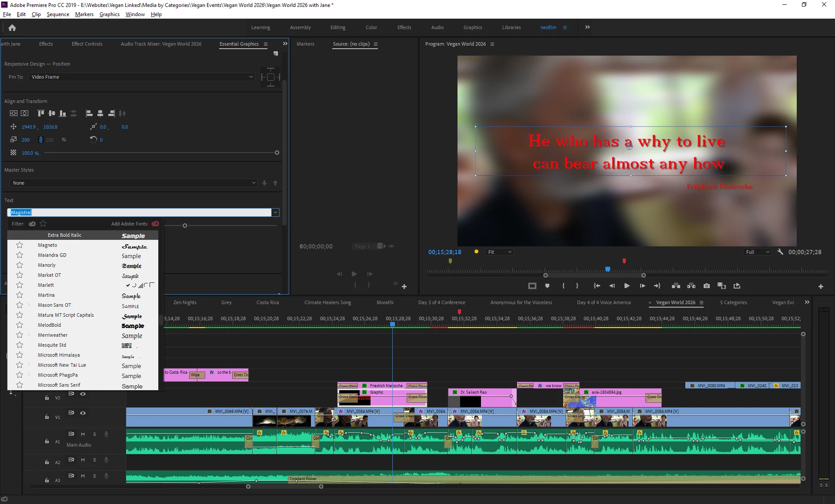Solo the A2 audio track
This screenshot has width=835, height=504.
(94, 460)
